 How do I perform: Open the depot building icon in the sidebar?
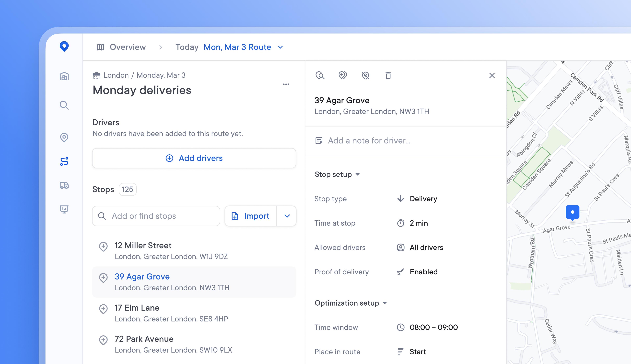click(64, 76)
